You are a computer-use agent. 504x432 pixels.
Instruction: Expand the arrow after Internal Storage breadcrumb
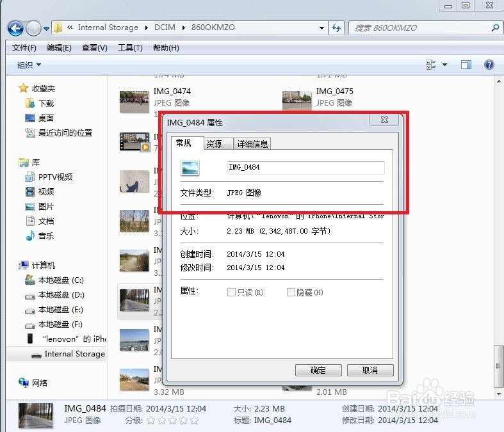tap(146, 28)
